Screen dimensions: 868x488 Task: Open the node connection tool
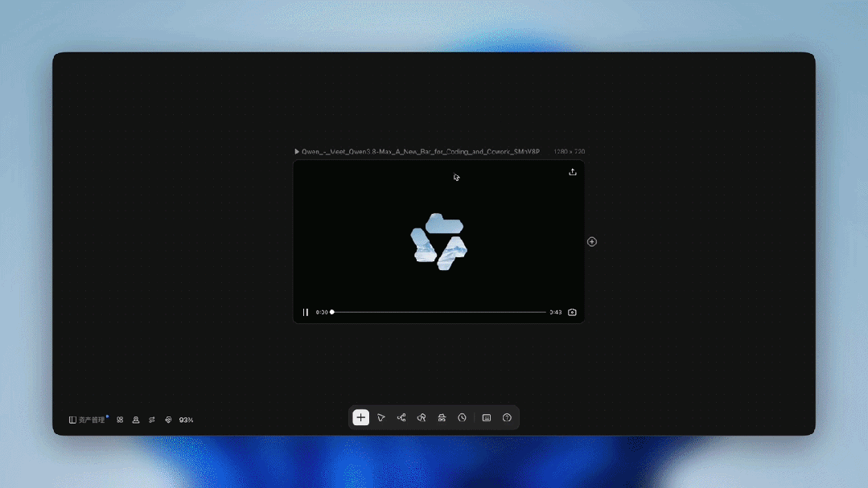[401, 418]
